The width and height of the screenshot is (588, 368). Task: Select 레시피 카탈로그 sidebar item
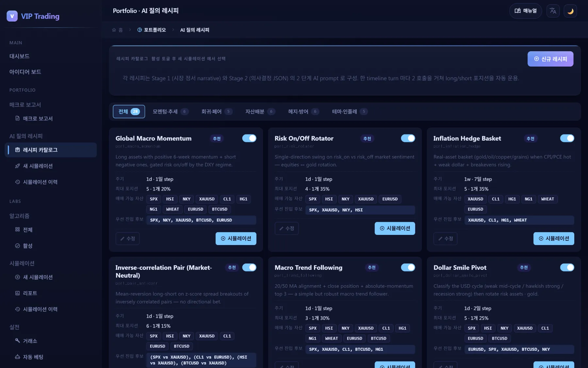click(x=51, y=150)
